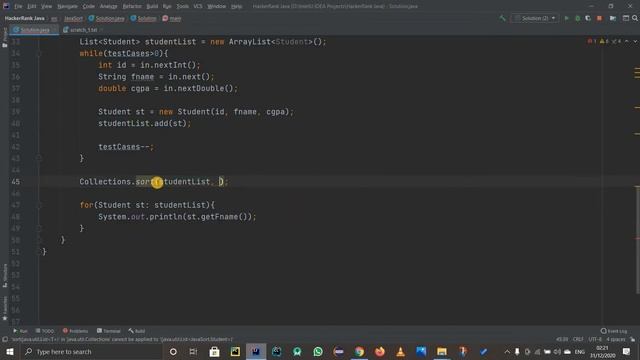The height and width of the screenshot is (360, 640).
Task: Open the Build menu
Action: coord(152,7)
